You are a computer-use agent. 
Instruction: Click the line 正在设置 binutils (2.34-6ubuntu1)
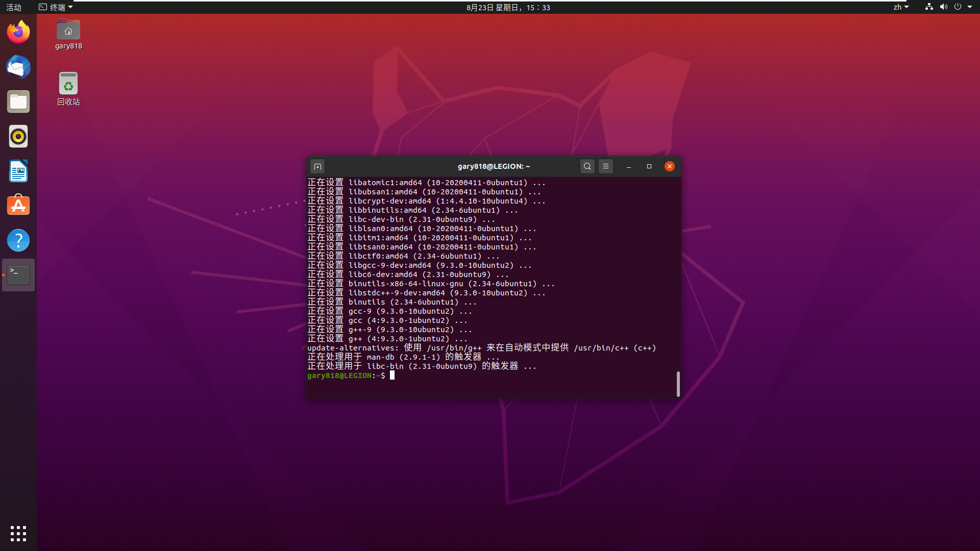click(x=392, y=302)
